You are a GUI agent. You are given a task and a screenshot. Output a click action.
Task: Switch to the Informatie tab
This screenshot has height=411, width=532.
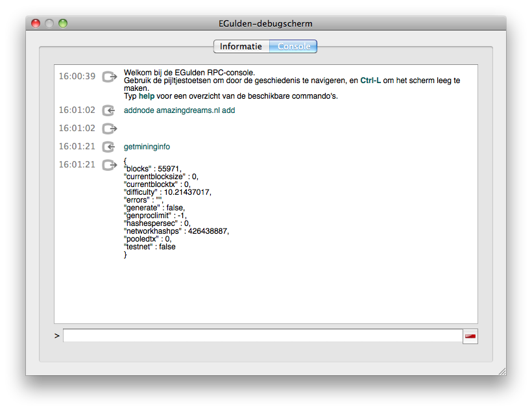(241, 47)
